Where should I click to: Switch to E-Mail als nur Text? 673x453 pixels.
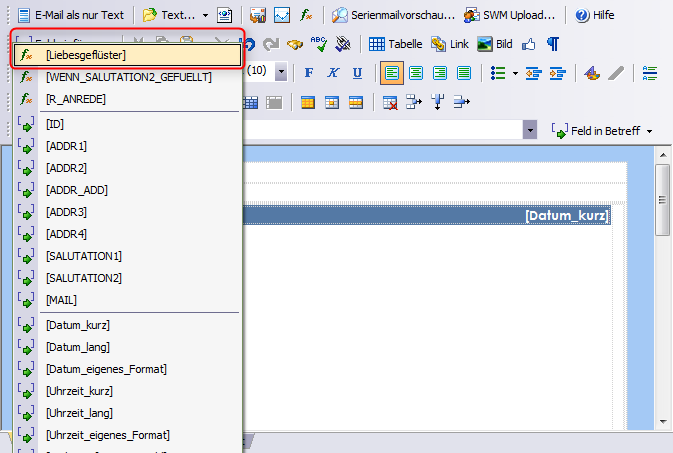[x=71, y=15]
